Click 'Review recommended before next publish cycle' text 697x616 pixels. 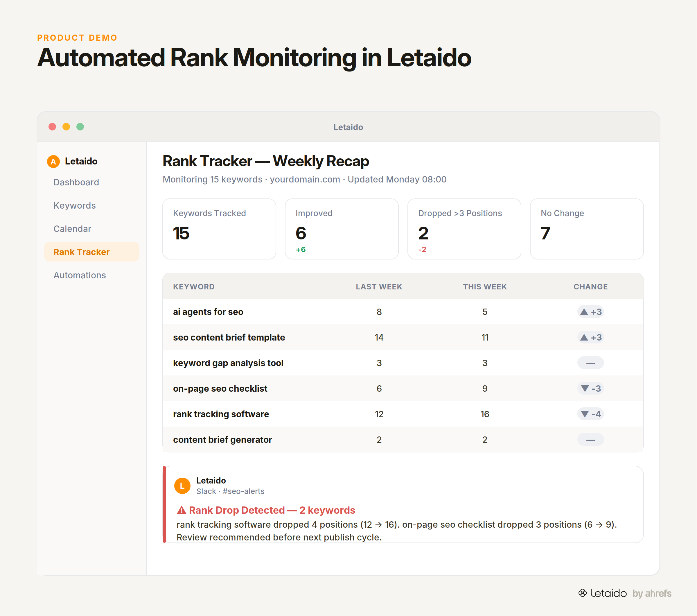[279, 537]
